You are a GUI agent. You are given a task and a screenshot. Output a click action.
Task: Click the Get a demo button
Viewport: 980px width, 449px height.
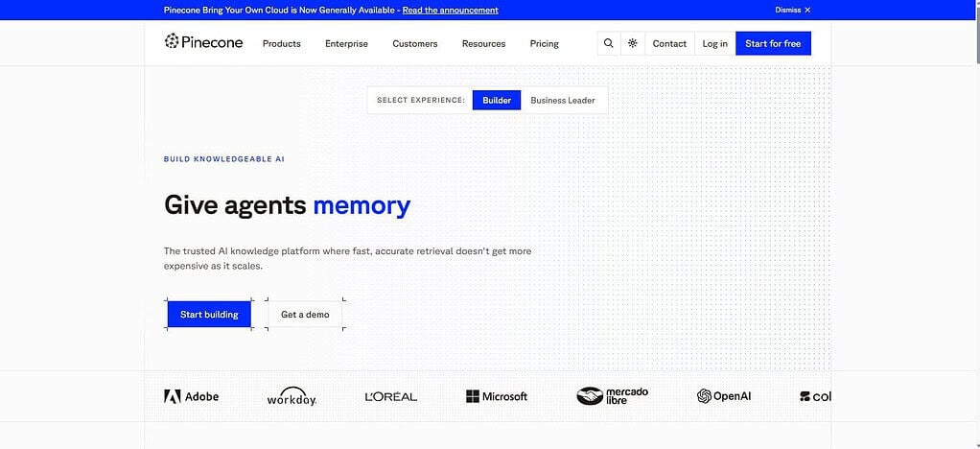[305, 315]
